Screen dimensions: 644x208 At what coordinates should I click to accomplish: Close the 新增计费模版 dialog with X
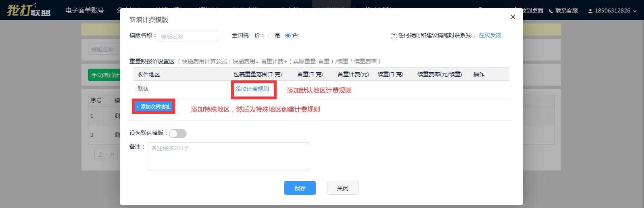(513, 17)
